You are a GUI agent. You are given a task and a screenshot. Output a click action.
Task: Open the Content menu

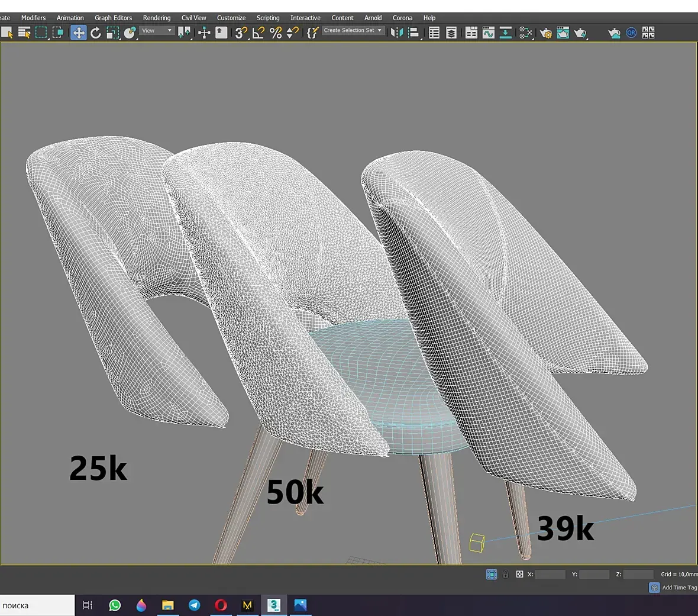[342, 18]
